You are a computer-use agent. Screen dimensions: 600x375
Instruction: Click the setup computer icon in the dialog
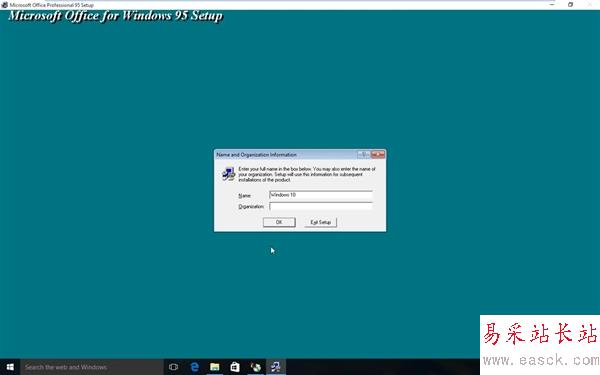point(228,174)
